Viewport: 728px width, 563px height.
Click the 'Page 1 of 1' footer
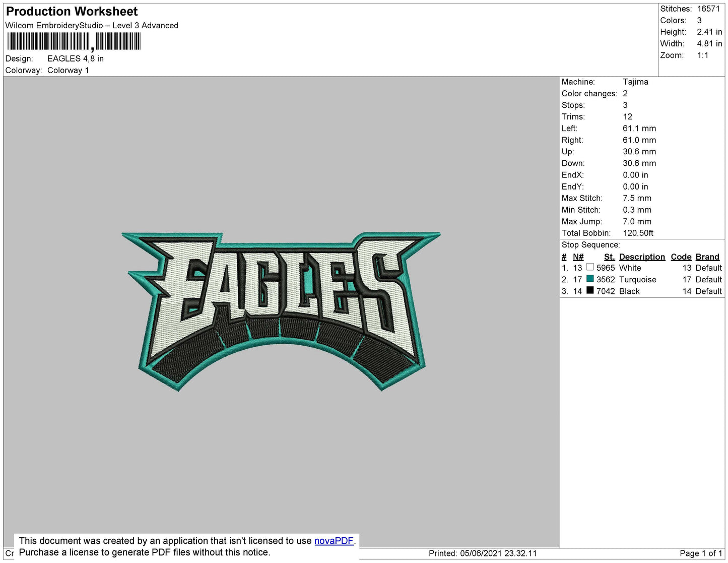coord(701,553)
